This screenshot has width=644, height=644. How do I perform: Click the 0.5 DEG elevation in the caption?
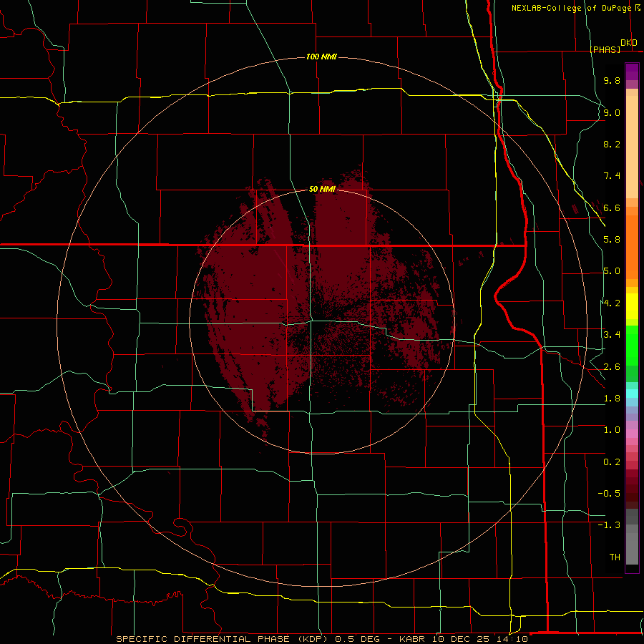point(357,639)
